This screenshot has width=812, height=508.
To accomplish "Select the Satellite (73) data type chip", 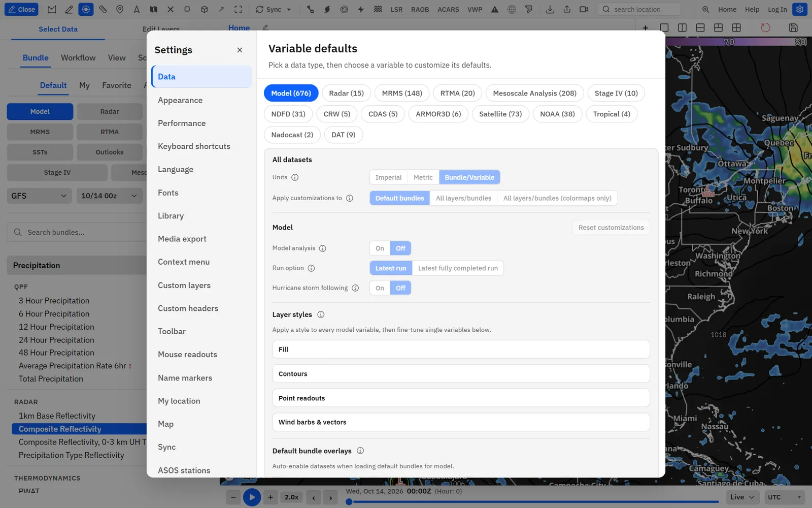I will tap(500, 114).
